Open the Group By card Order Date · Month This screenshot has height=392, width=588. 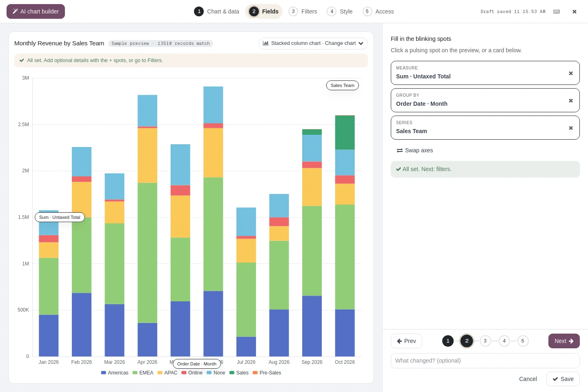(x=485, y=100)
